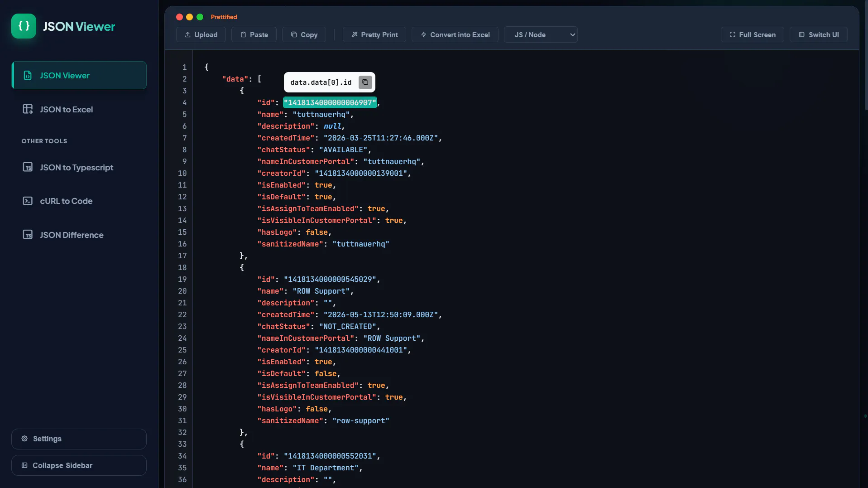Click the id value 1418134000000552031

pyautogui.click(x=330, y=456)
